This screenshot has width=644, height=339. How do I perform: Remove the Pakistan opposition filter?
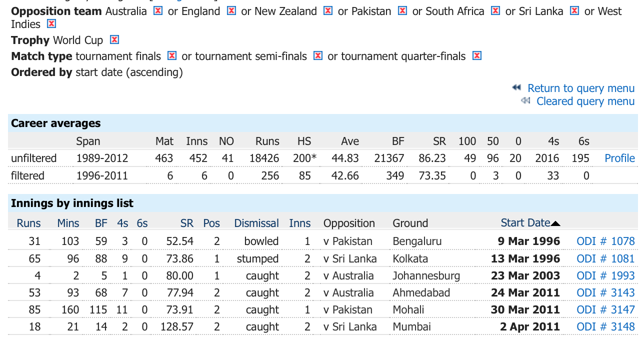tap(402, 10)
